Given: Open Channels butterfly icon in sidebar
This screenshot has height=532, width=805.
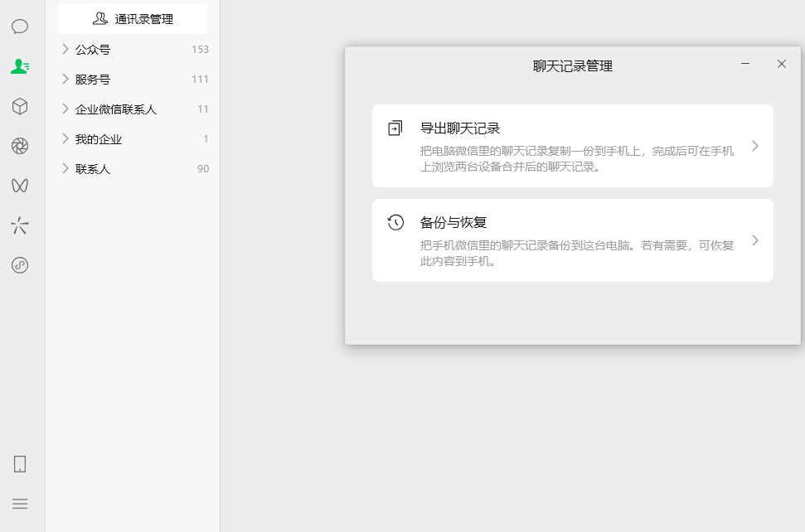Looking at the screenshot, I should coord(20,186).
